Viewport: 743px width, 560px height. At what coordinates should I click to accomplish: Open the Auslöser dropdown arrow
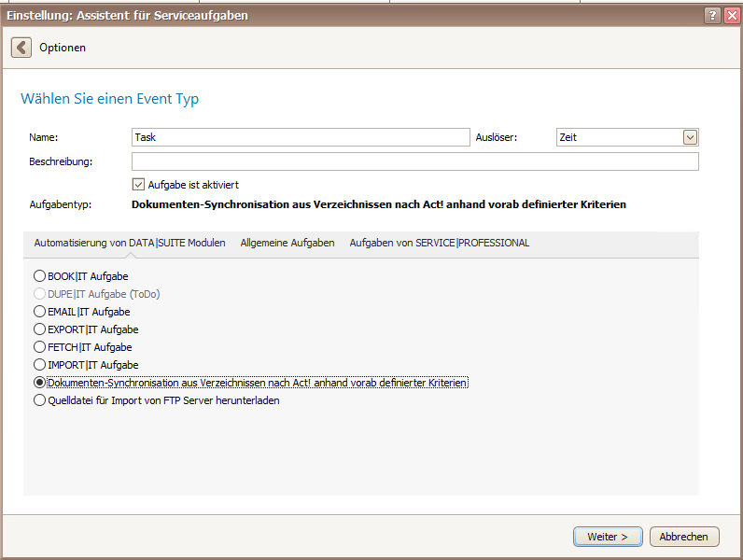[x=690, y=137]
